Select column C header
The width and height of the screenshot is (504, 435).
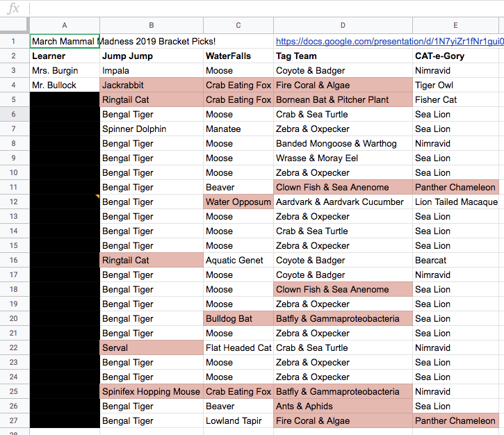(x=238, y=26)
